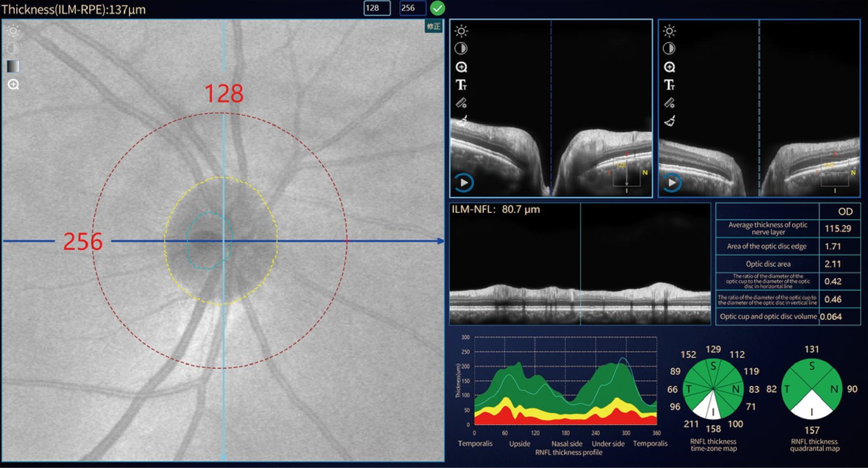Click the 修正 correction button

(x=433, y=27)
